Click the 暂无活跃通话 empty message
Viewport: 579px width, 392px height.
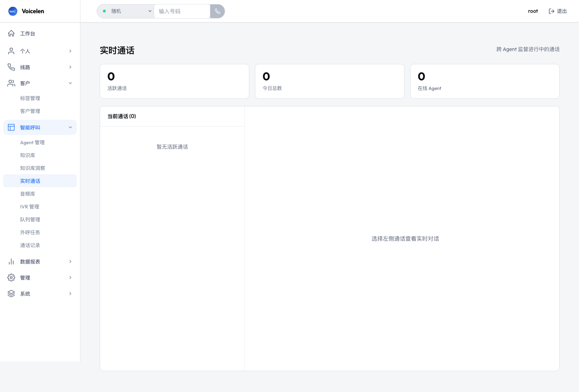(172, 147)
